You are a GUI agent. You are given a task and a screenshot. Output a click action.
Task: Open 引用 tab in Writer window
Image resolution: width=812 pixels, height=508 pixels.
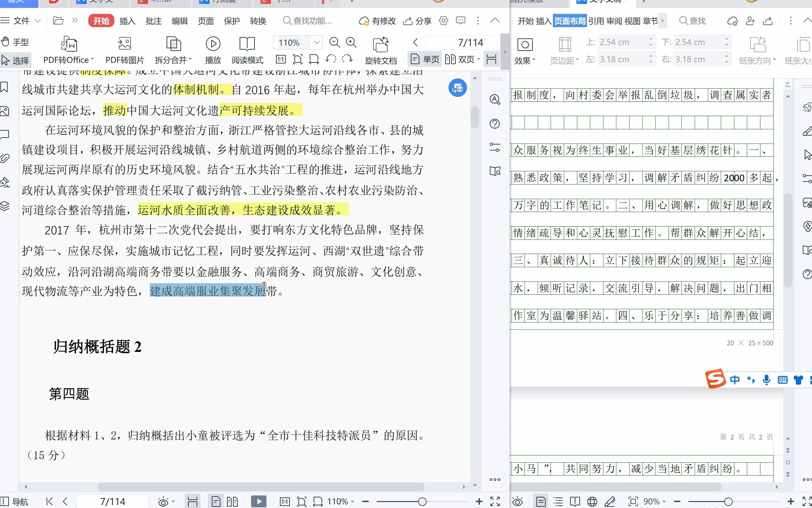(596, 21)
